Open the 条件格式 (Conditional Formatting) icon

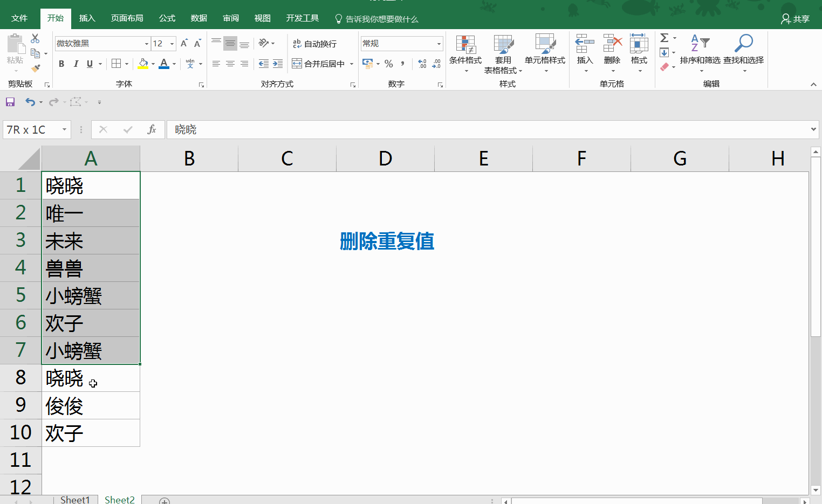(x=465, y=52)
